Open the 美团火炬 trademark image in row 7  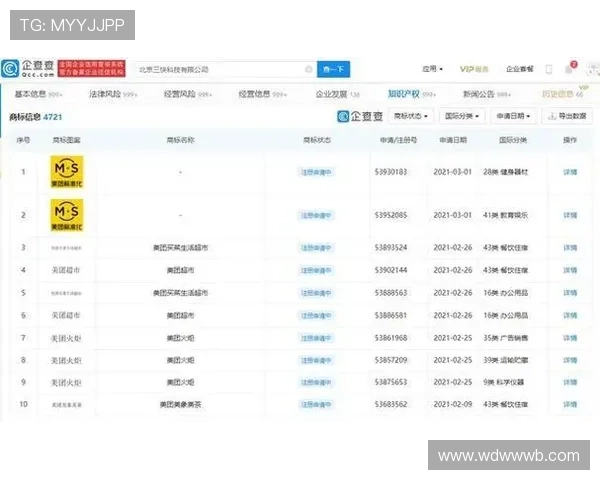click(66, 338)
